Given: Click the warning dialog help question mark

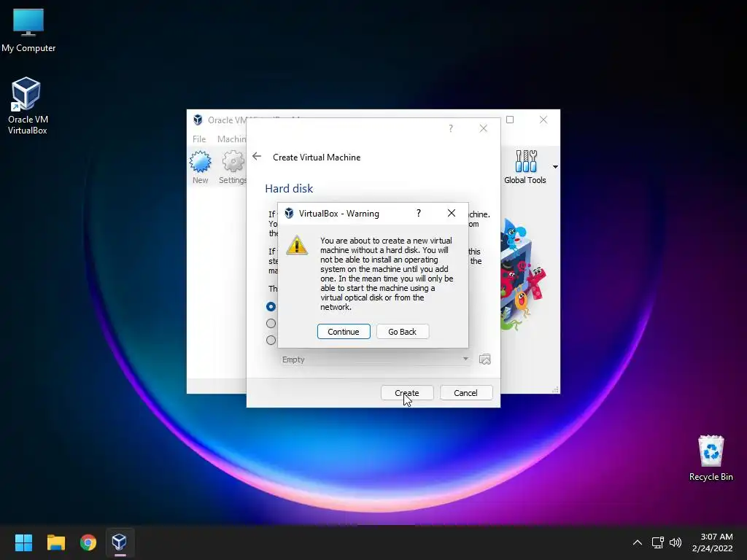Looking at the screenshot, I should tap(418, 214).
